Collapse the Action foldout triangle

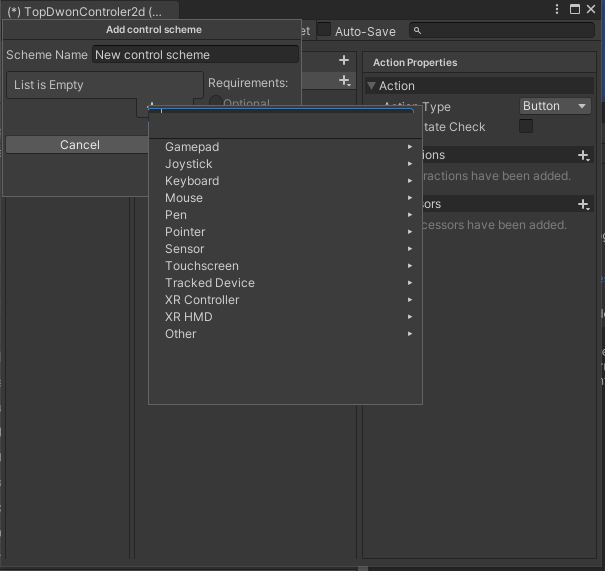(x=371, y=86)
